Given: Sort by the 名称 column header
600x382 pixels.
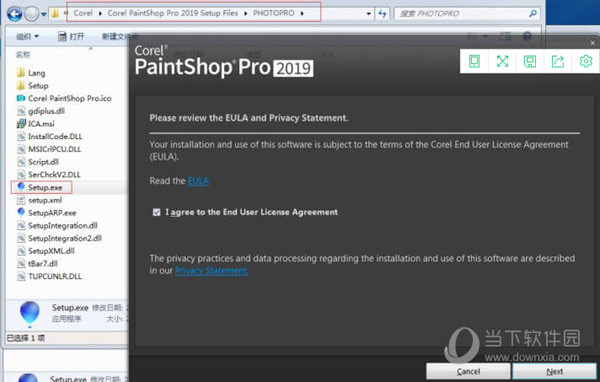Looking at the screenshot, I should (x=23, y=55).
